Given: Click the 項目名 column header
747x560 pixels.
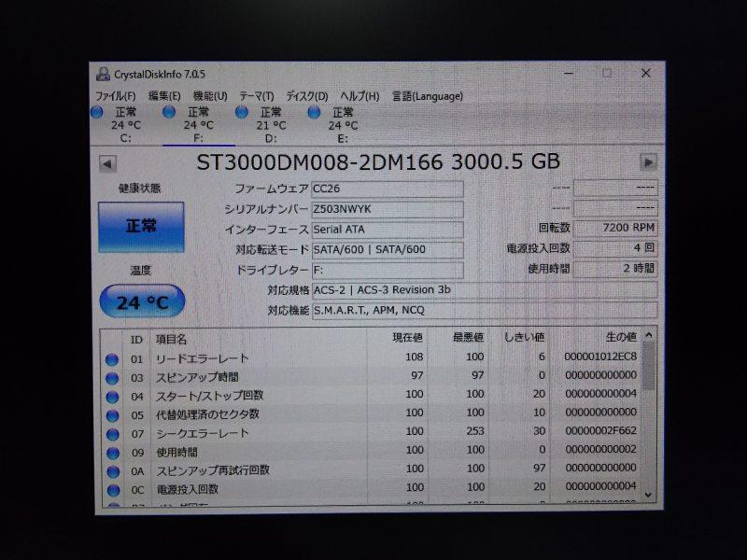Looking at the screenshot, I should [x=259, y=339].
